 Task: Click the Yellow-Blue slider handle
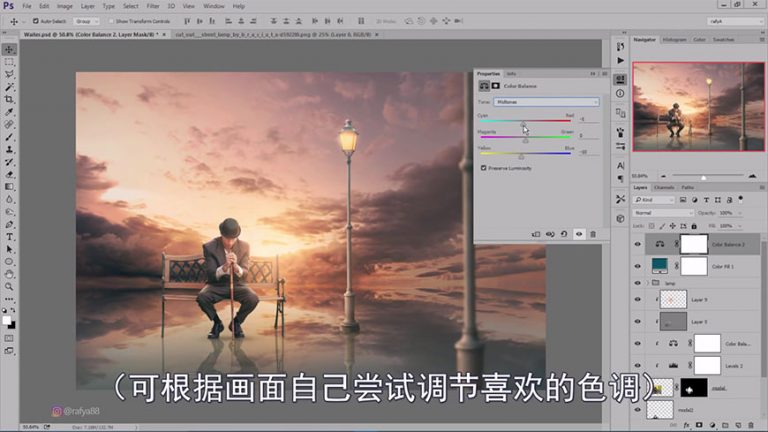click(521, 156)
